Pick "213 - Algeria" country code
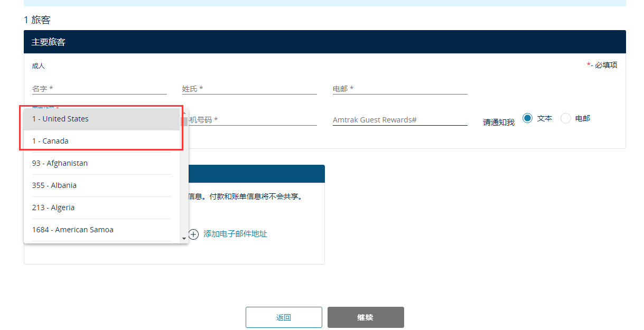This screenshot has width=644, height=330. coord(102,208)
